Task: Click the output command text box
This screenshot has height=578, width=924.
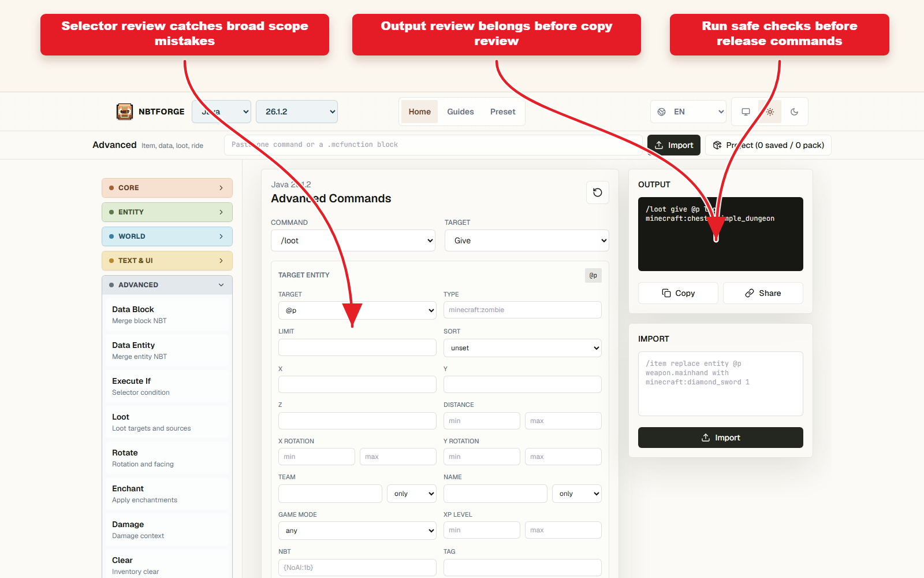Action: tap(721, 234)
